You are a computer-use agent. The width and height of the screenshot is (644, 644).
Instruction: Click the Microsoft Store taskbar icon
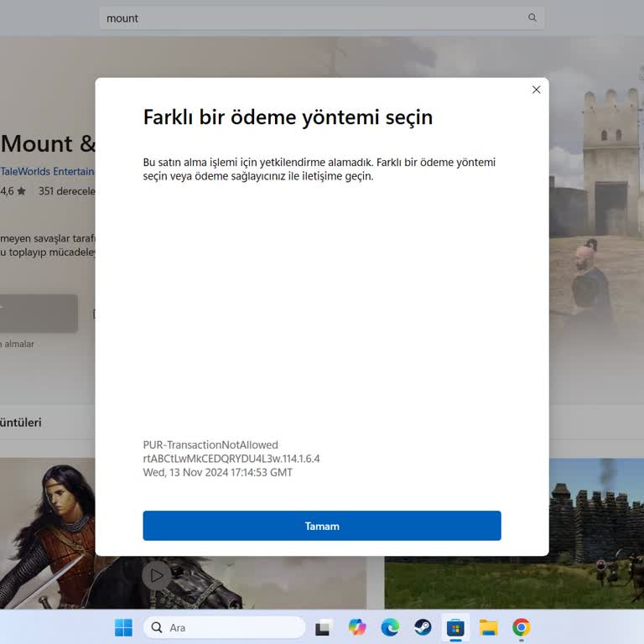(x=455, y=627)
